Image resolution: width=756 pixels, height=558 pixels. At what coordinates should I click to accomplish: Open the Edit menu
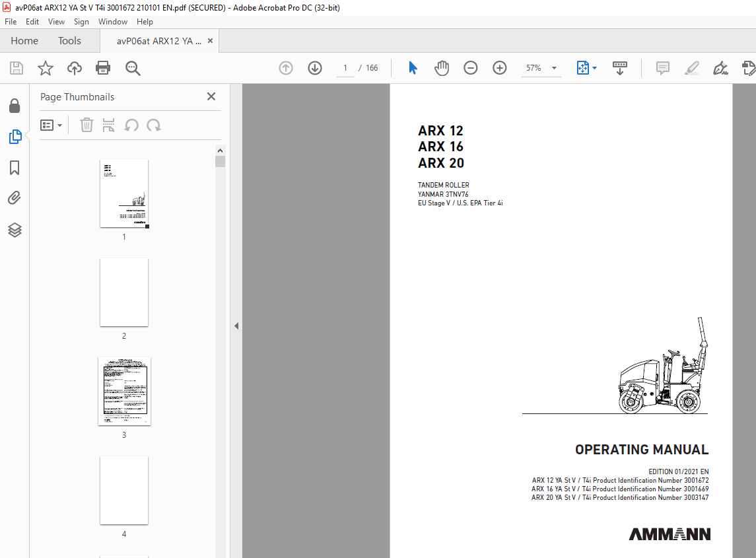[x=32, y=22]
